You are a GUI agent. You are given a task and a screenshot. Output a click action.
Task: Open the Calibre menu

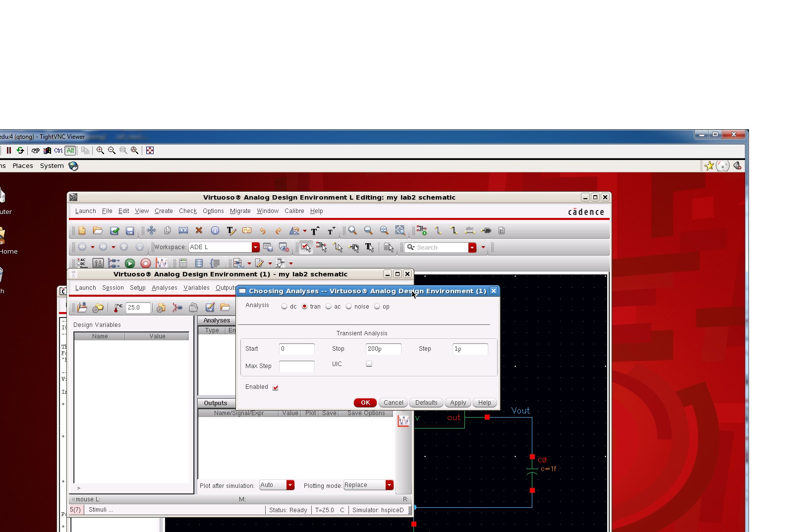294,211
